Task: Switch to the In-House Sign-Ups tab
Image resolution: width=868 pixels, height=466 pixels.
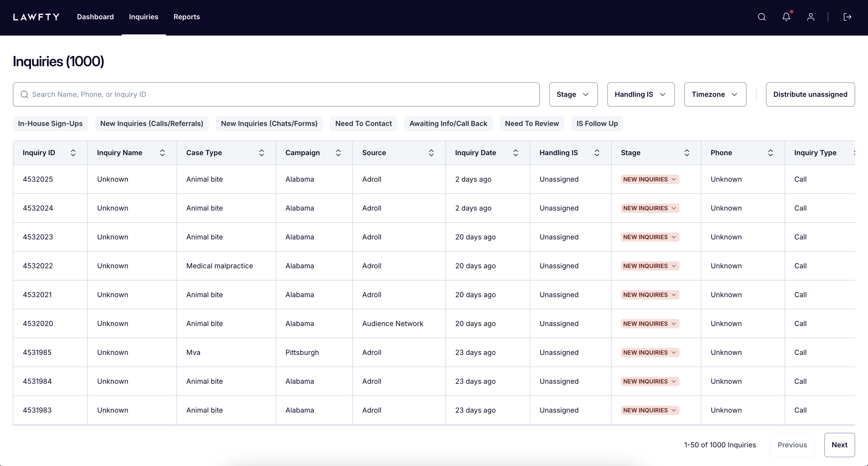Action: pyautogui.click(x=50, y=123)
